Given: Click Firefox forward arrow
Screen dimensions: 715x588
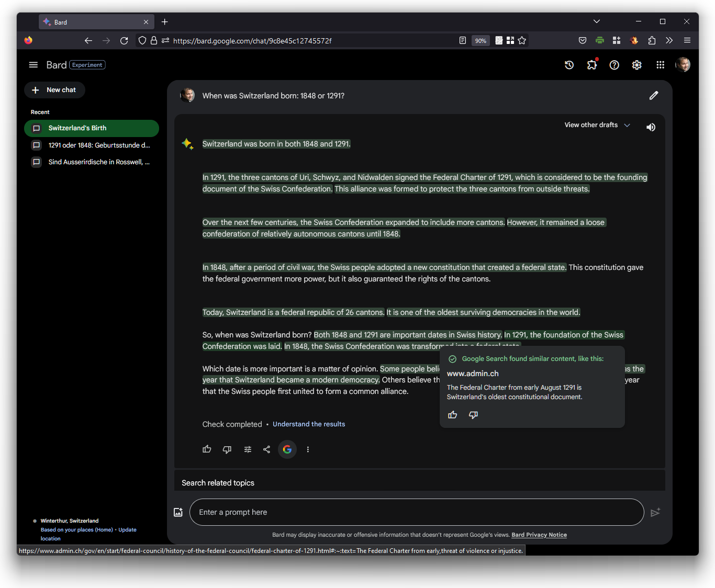Looking at the screenshot, I should click(x=106, y=41).
